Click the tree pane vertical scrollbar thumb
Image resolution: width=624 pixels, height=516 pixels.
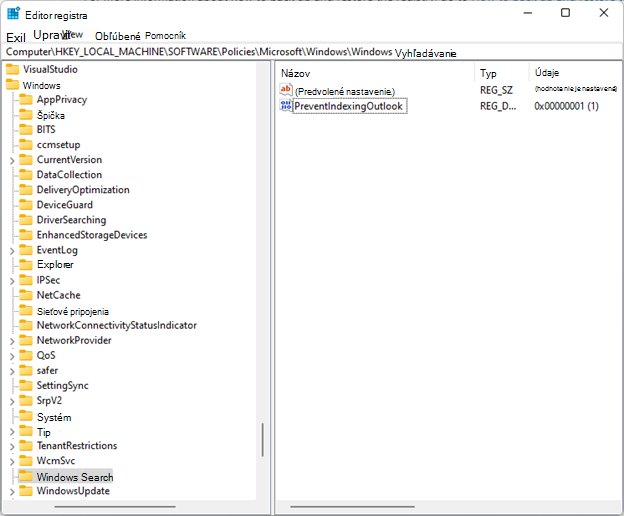[x=263, y=440]
